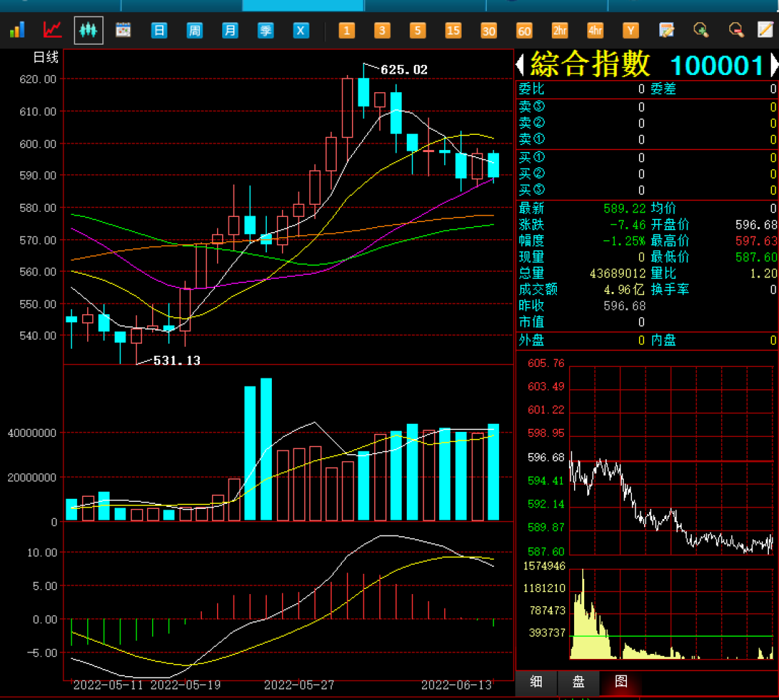Select the candlestick chart icon
Image resolution: width=779 pixels, height=700 pixels.
tap(89, 30)
